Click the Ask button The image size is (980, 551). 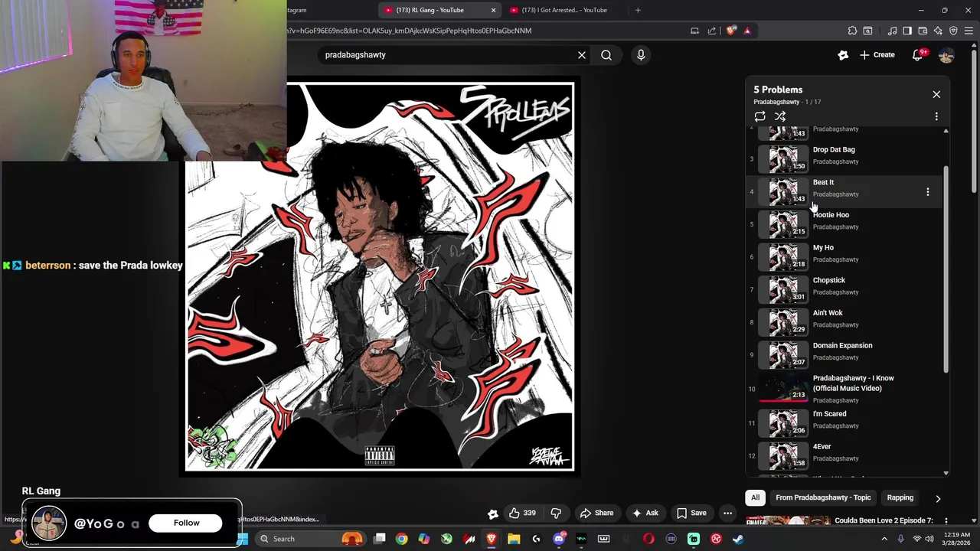[x=645, y=513]
